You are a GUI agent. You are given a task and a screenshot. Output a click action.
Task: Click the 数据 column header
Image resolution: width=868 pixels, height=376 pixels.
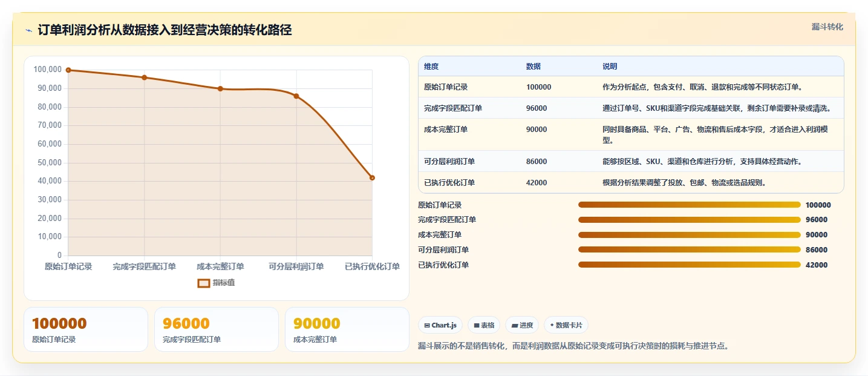[534, 67]
